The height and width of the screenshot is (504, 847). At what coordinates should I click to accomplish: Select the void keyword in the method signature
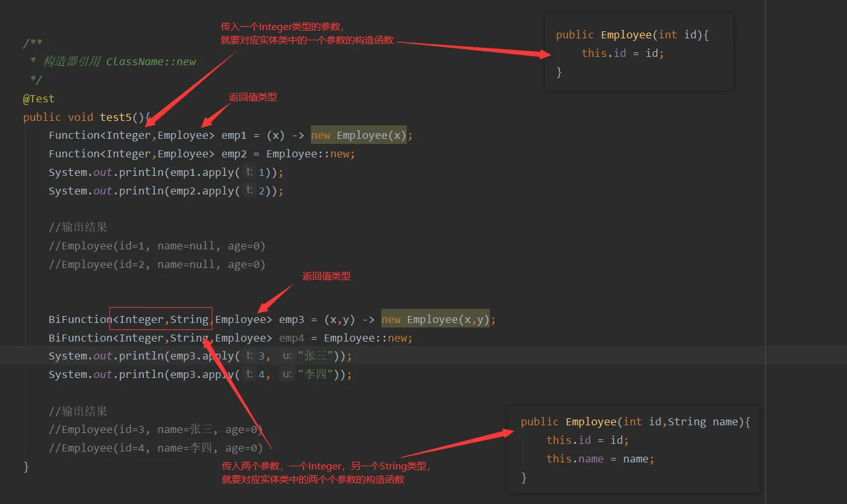[81, 117]
